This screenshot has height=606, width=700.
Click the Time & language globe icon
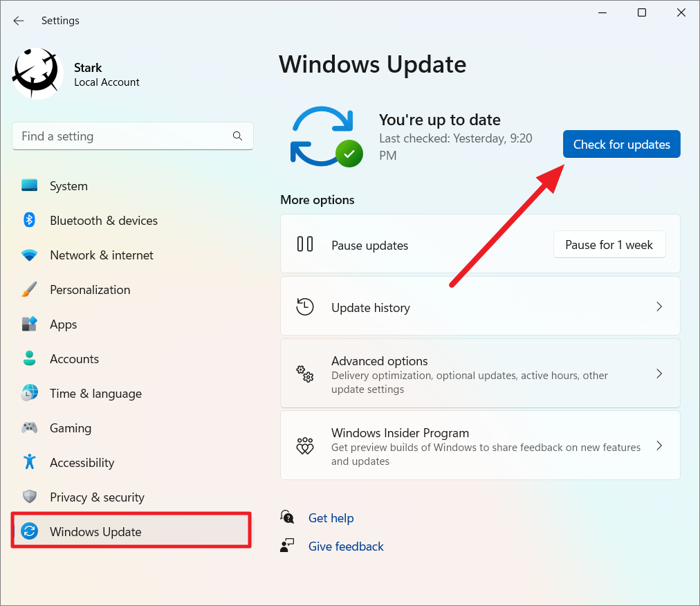[x=30, y=393]
